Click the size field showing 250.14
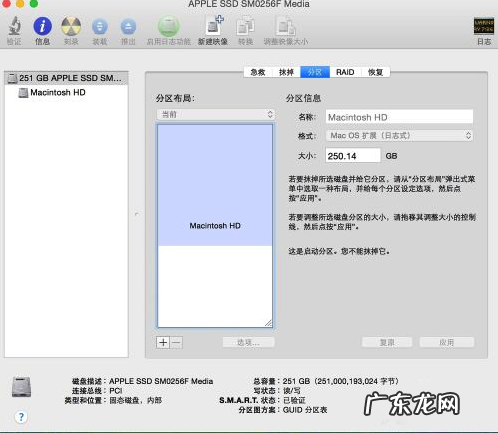 tap(353, 156)
